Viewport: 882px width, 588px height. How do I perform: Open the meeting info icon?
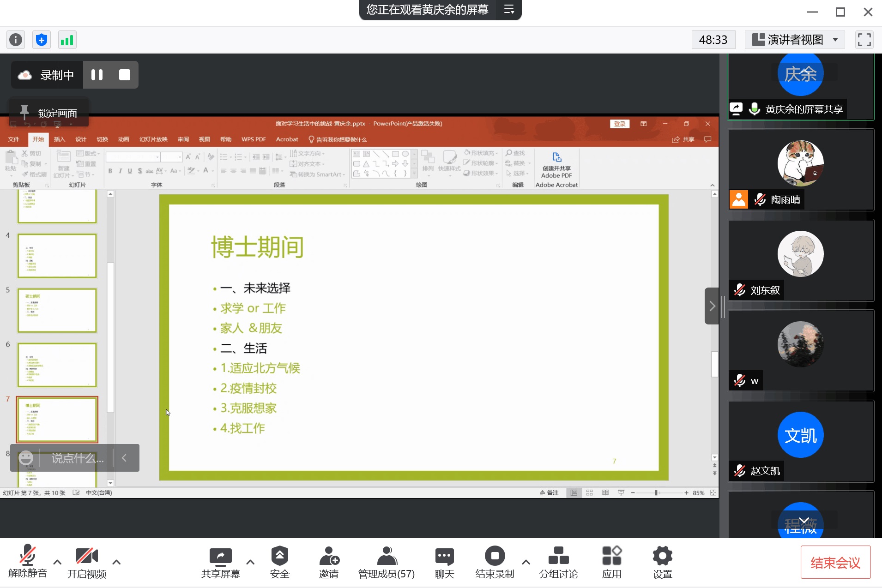point(16,40)
